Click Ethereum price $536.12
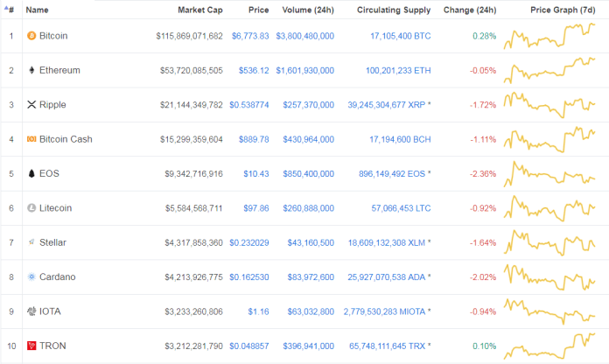The image size is (609, 364). tap(254, 70)
